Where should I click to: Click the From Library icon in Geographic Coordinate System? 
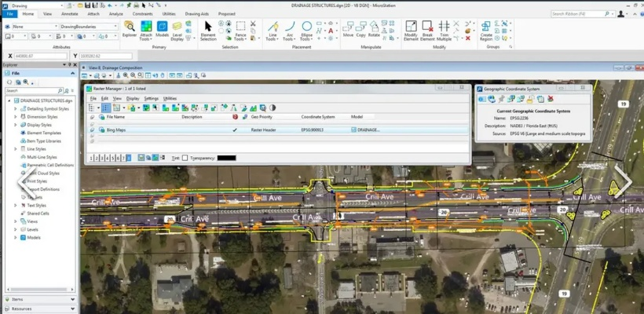[491, 99]
